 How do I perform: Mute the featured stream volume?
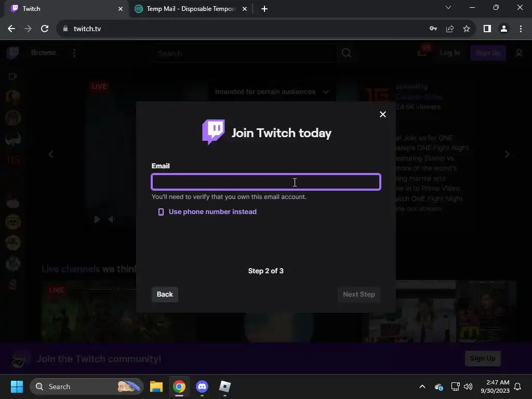click(x=112, y=220)
